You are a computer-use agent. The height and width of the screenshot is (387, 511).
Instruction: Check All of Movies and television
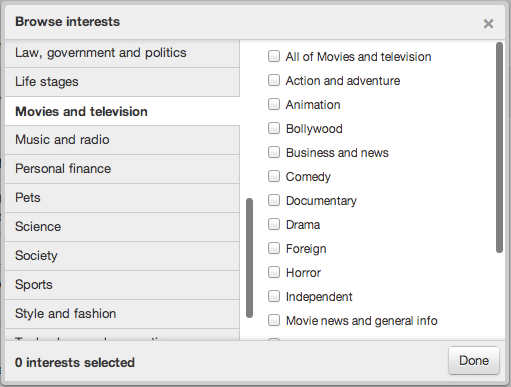(274, 56)
